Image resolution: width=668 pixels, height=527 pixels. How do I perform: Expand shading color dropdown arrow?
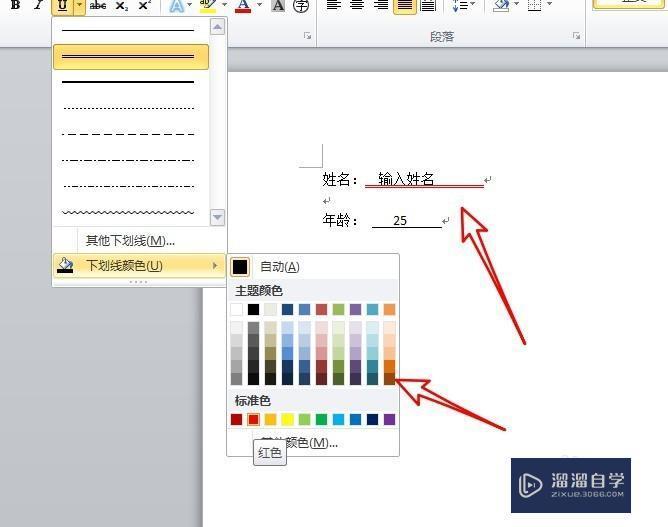pos(517,4)
